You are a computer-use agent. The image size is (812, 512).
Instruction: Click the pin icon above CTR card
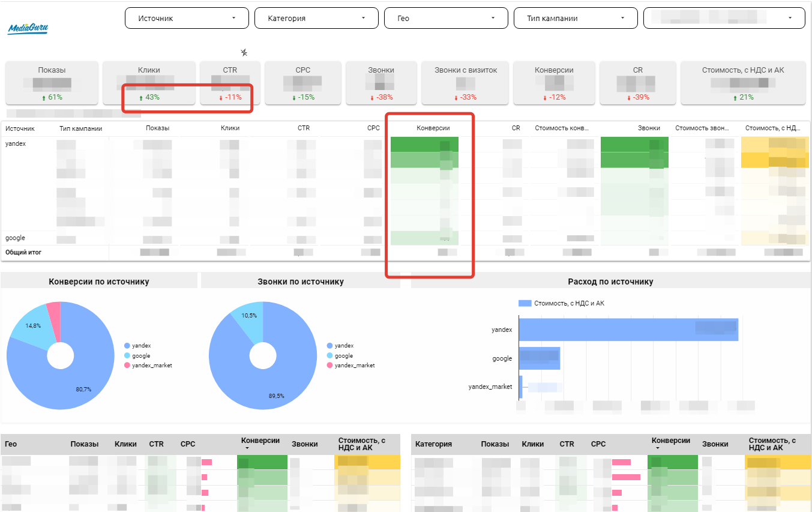point(244,52)
